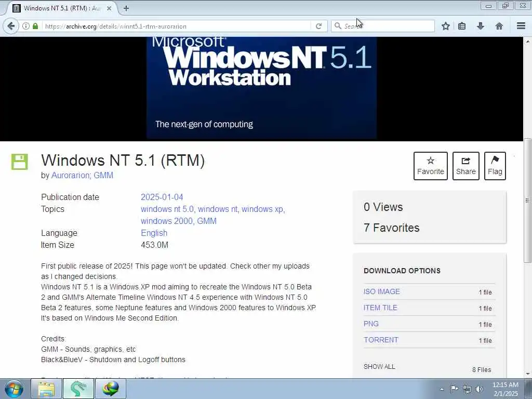Open the 2025-01-04 publication date link
This screenshot has width=532, height=399.
pos(162,197)
